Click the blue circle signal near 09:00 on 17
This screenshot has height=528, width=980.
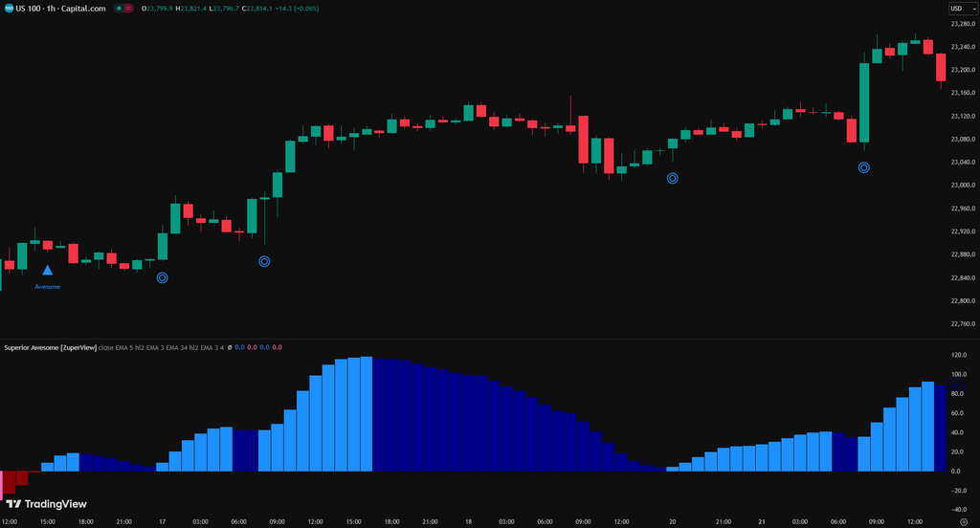[x=264, y=261]
